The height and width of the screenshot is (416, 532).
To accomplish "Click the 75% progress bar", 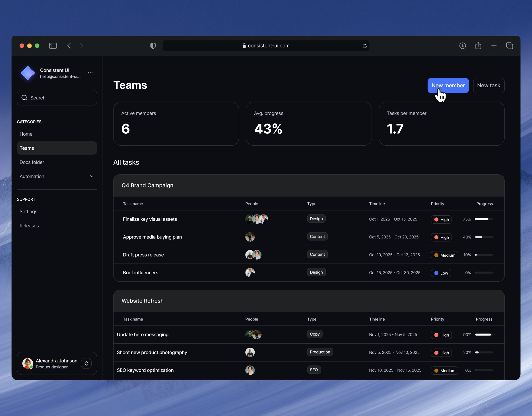I will (x=483, y=219).
